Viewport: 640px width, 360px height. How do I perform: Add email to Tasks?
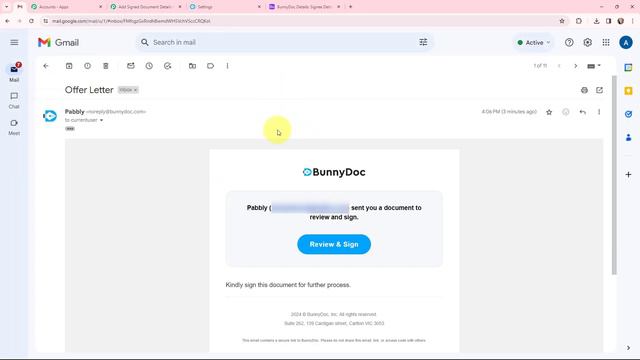[167, 66]
